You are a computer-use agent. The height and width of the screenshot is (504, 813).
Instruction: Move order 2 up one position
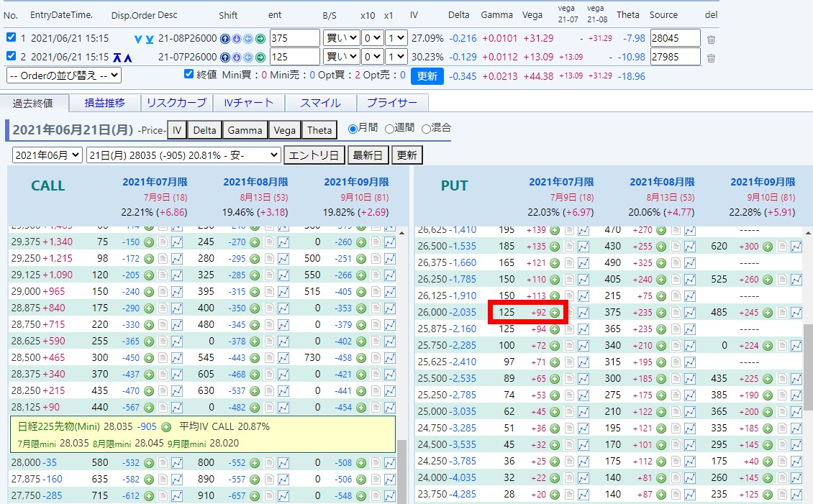127,58
